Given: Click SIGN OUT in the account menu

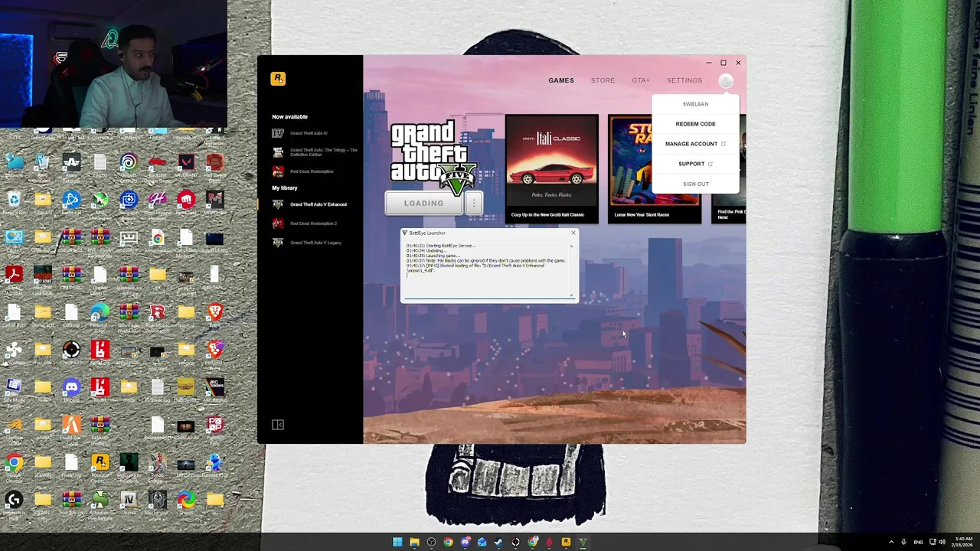Looking at the screenshot, I should 695,184.
